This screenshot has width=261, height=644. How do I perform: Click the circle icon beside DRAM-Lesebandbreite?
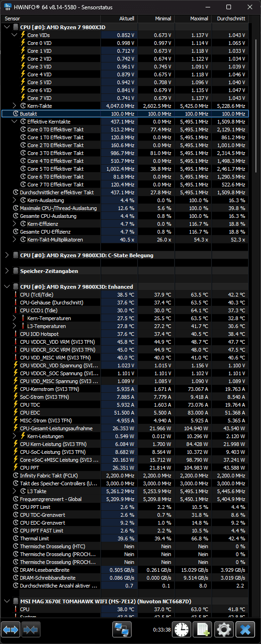tap(16, 570)
